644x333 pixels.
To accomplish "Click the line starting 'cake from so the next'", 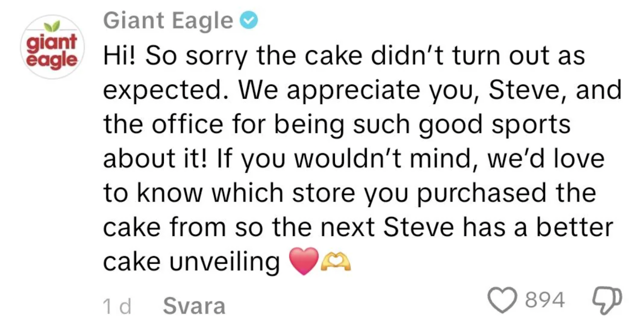I will [358, 227].
